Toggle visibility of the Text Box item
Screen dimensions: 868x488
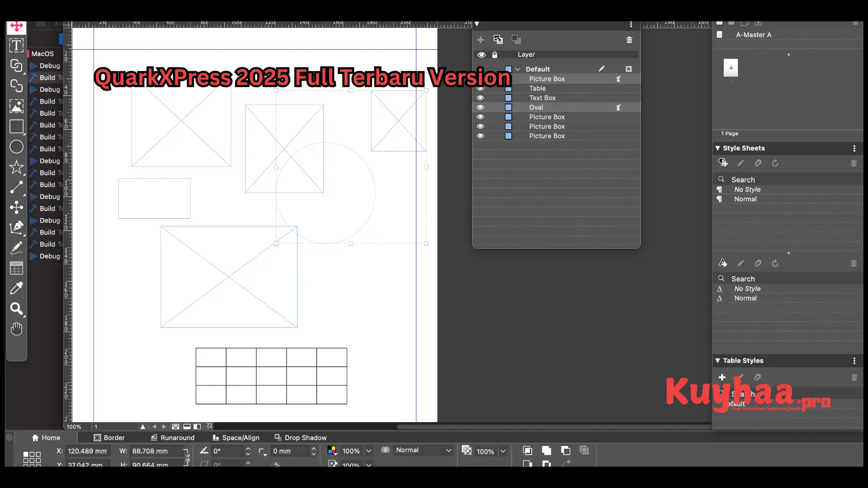[x=481, y=98]
